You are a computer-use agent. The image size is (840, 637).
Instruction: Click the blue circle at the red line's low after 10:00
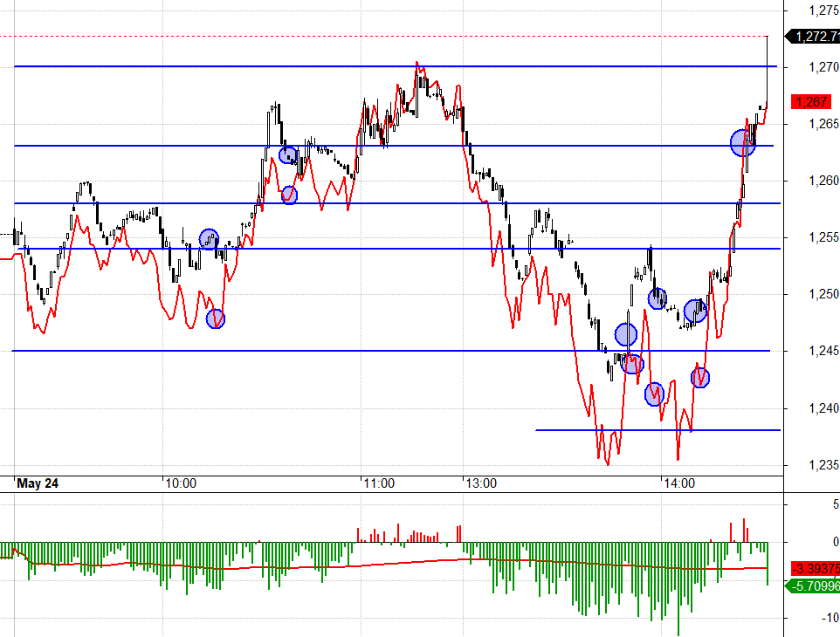[x=216, y=319]
